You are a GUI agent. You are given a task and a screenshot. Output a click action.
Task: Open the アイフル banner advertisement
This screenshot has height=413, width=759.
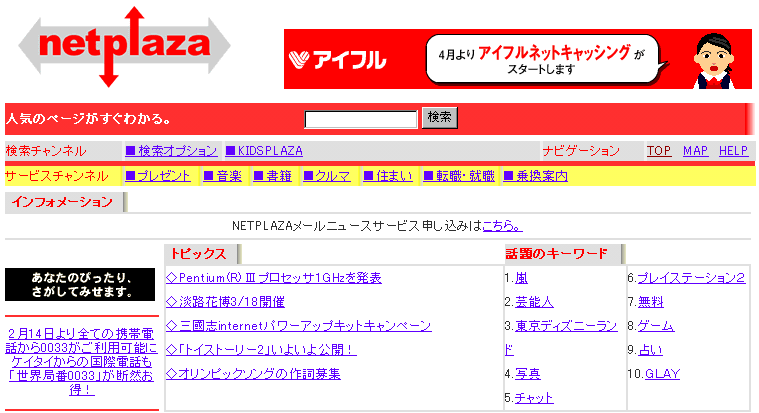[x=517, y=59]
